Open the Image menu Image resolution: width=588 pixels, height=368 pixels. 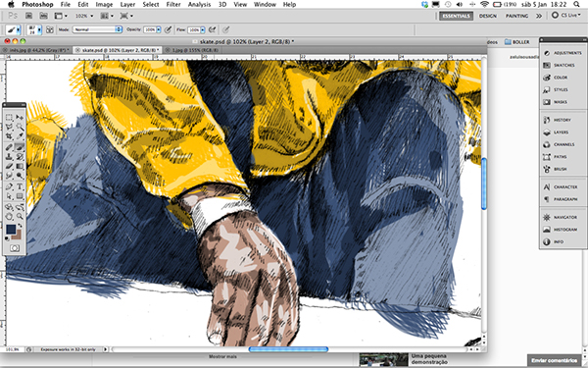tap(104, 5)
